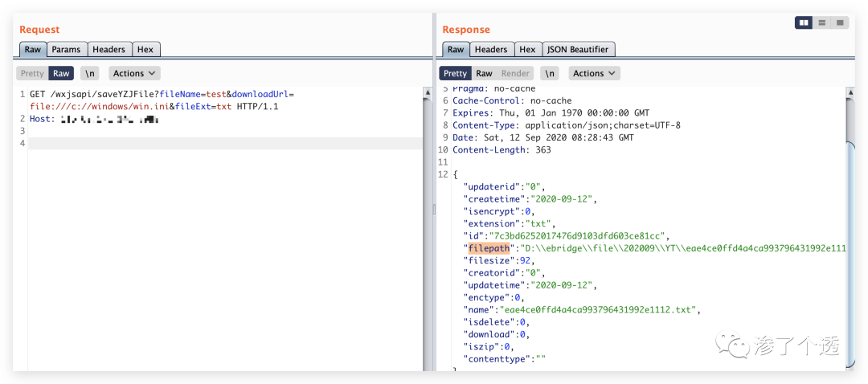
Task: Click the highlighted filepath key
Action: click(489, 248)
